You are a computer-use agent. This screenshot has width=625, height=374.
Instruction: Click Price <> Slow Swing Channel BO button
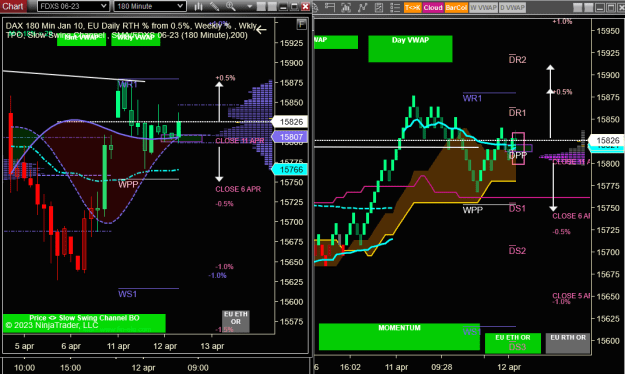[x=84, y=323]
